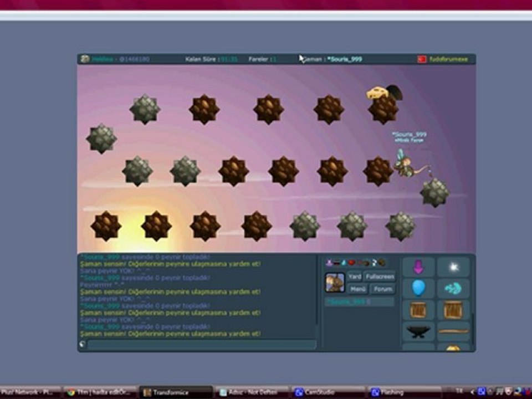Focus the chat message input field
The height and width of the screenshot is (399, 532).
pyautogui.click(x=202, y=344)
